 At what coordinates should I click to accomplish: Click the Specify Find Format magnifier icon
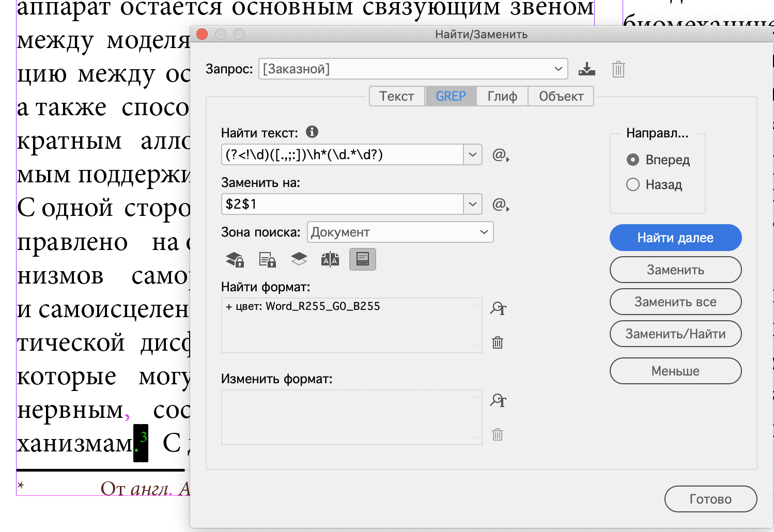[498, 309]
